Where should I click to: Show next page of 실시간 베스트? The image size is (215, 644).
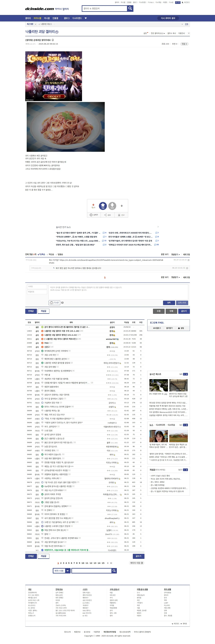point(187,374)
